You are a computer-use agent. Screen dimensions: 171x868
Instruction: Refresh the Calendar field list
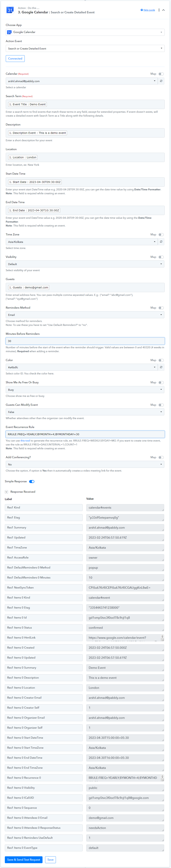pos(161,81)
